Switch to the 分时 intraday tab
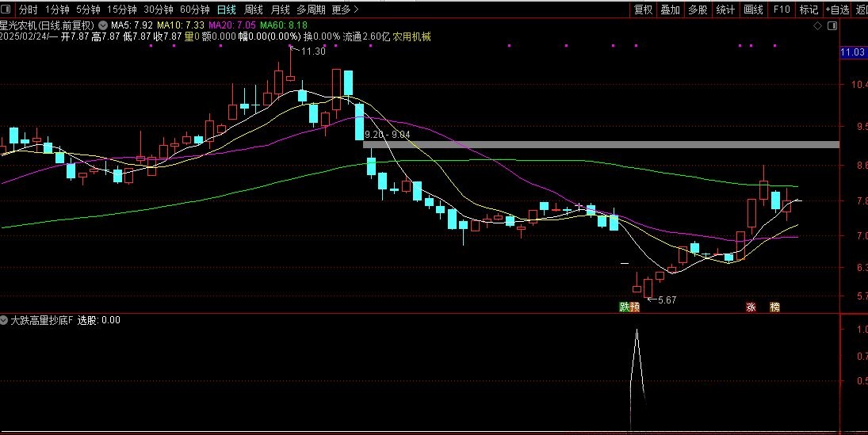 [28, 10]
